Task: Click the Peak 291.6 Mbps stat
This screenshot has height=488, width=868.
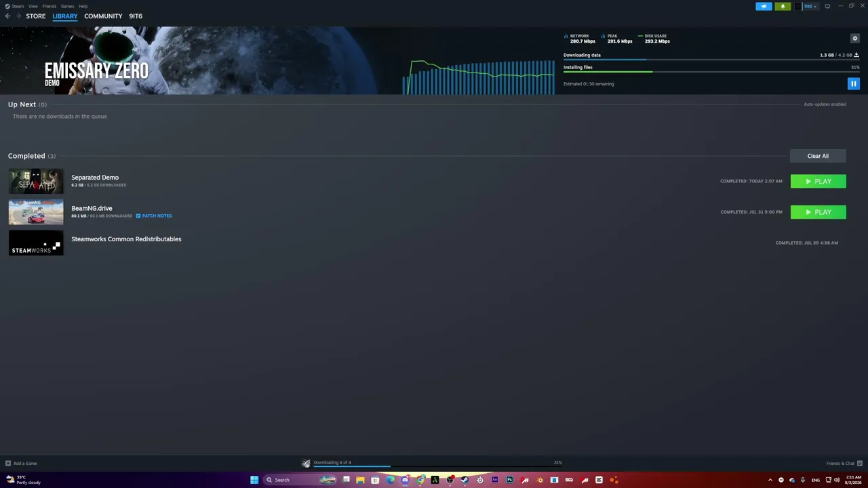Action: 616,39
